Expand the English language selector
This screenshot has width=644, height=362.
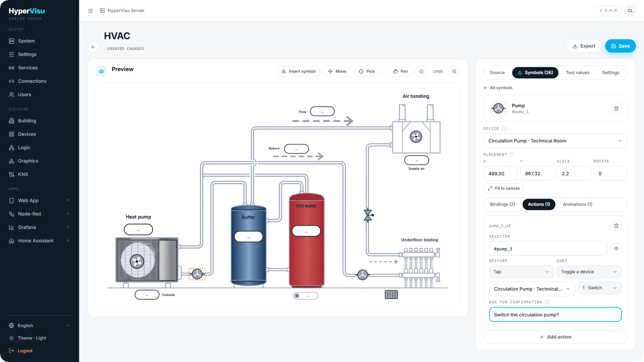(x=40, y=325)
